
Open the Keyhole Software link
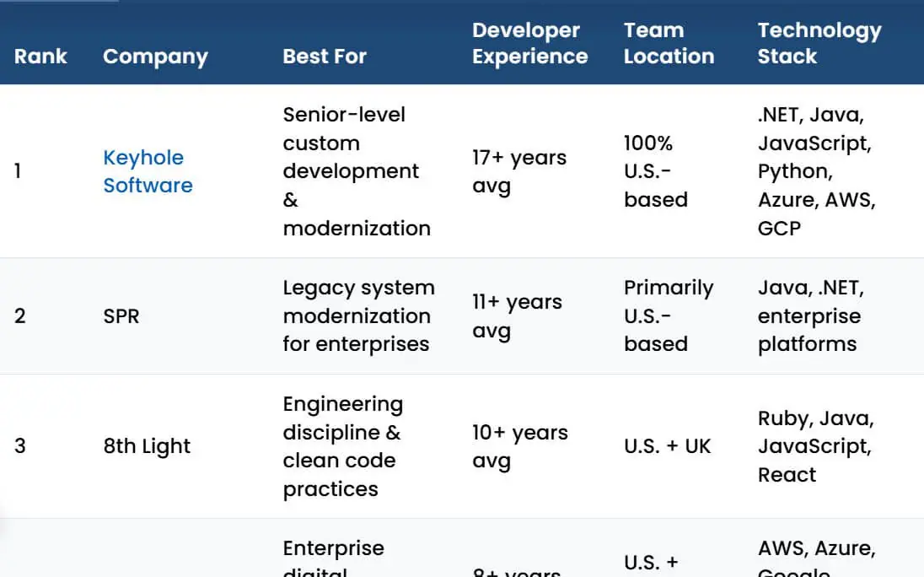click(148, 171)
